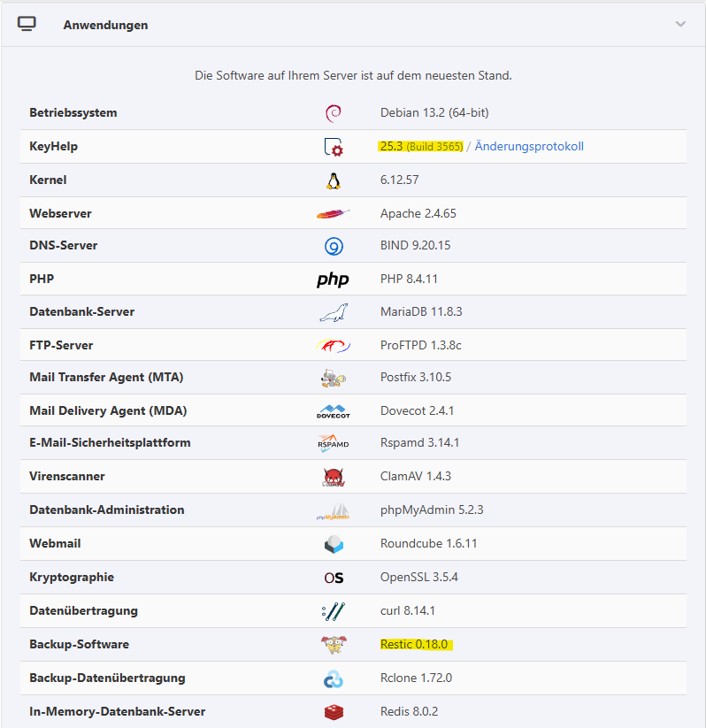The image size is (706, 728).
Task: Click the ProFTPD logo icon
Action: pyautogui.click(x=333, y=346)
